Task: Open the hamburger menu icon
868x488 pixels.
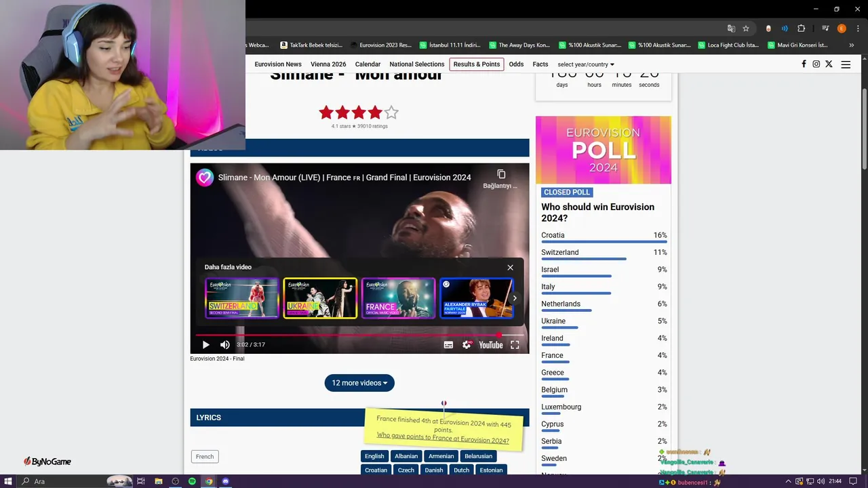Action: click(846, 64)
